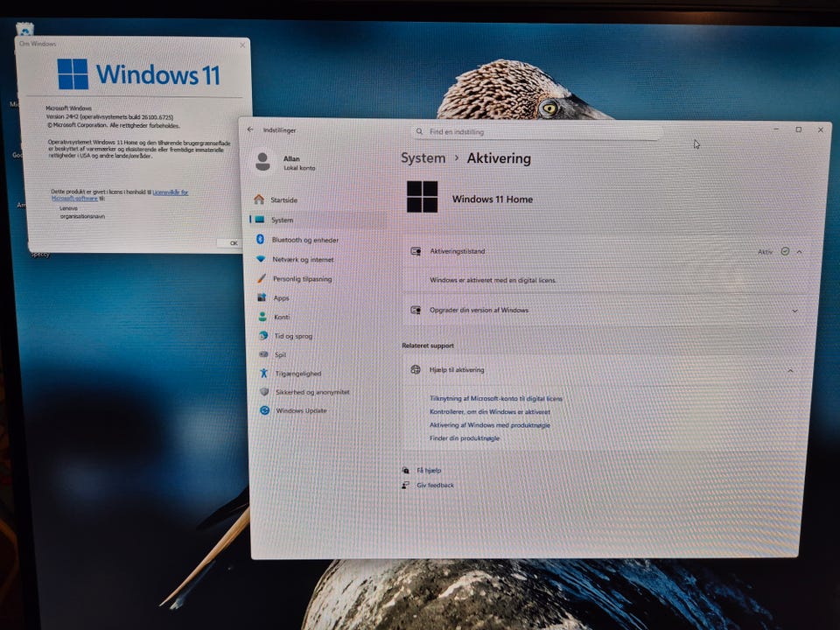Screen dimensions: 840x630
Task: Open the Sikkerhed og anonymitet shield icon
Action: (x=264, y=392)
